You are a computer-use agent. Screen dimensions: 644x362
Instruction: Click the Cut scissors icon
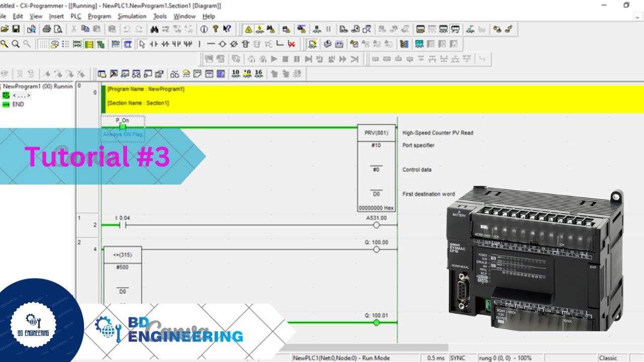coord(73,29)
